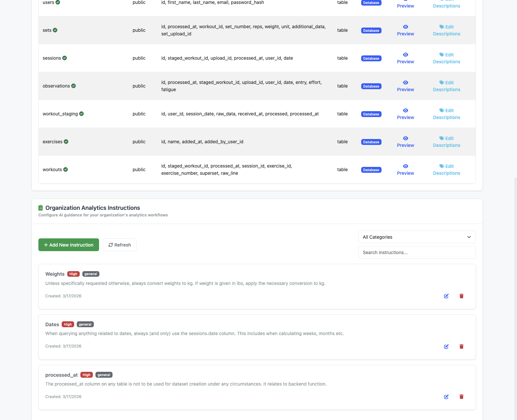Click the workout_staging verified checkmark icon

(81, 114)
